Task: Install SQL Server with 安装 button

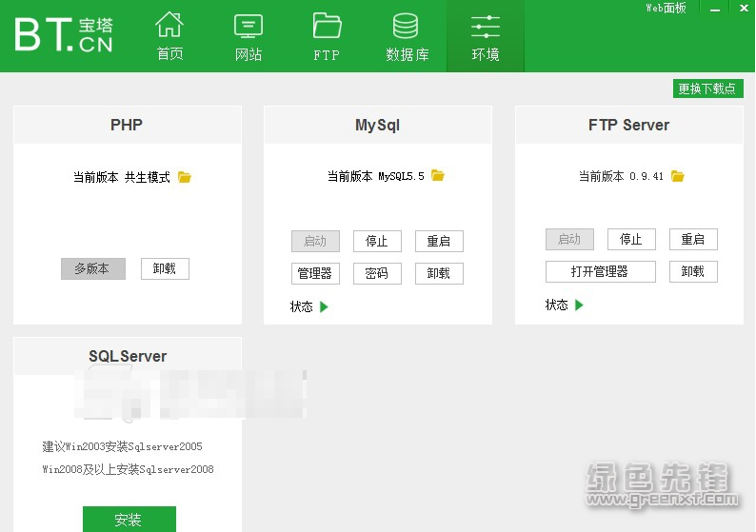Action: point(129,519)
